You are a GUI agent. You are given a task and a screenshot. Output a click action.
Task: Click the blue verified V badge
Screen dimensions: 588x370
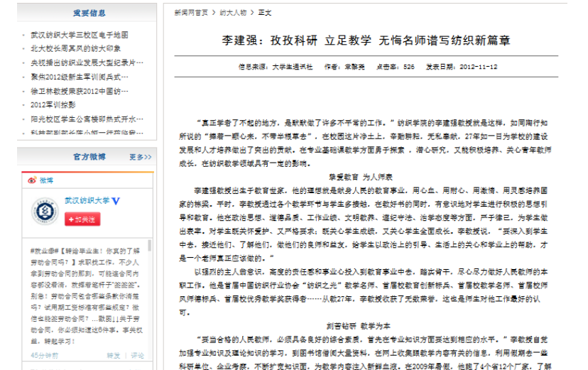pyautogui.click(x=115, y=201)
